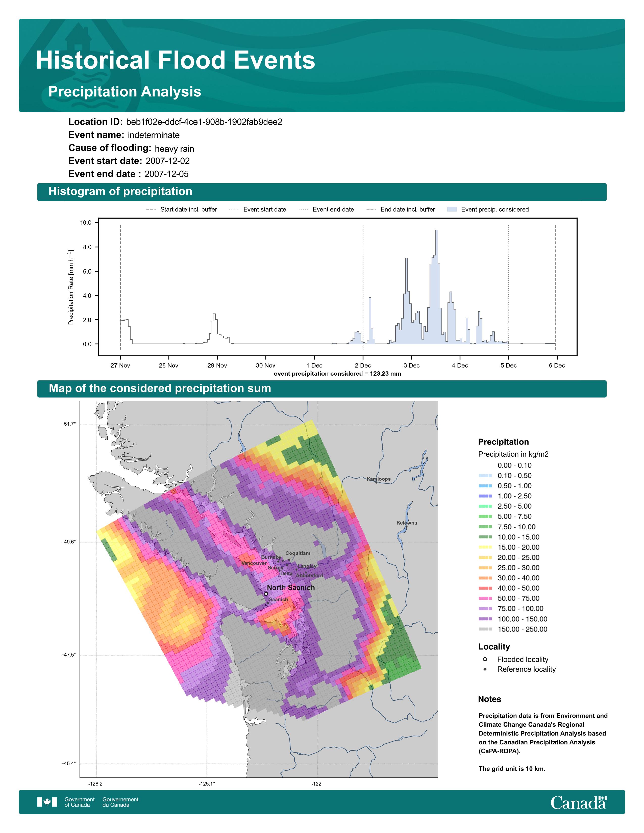Click the Reference locality legend dot
644x833 pixels.
point(485,669)
